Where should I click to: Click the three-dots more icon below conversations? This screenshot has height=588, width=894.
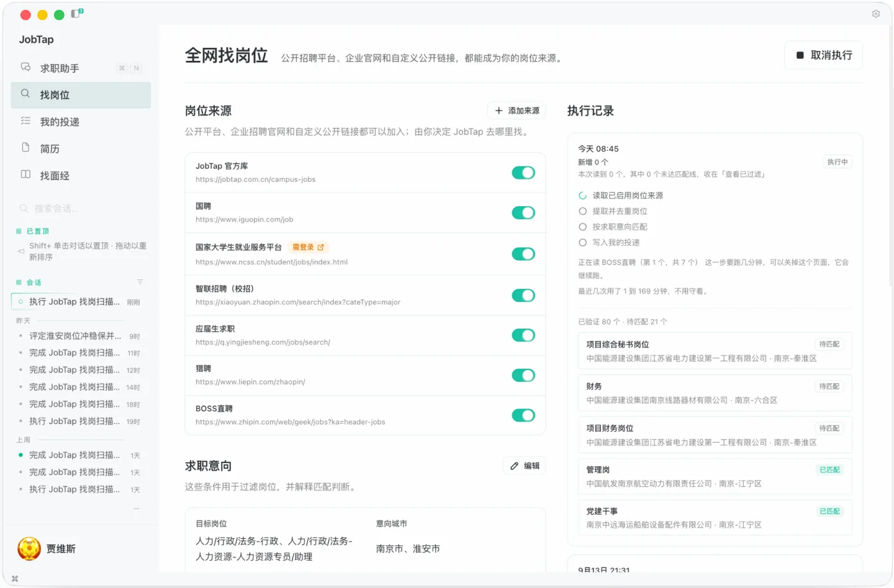click(x=136, y=509)
